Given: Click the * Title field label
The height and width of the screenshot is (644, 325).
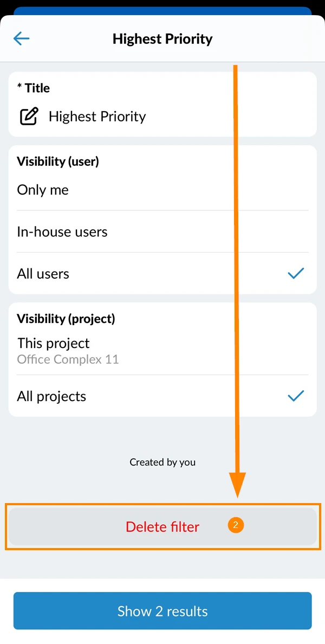Looking at the screenshot, I should click(33, 88).
